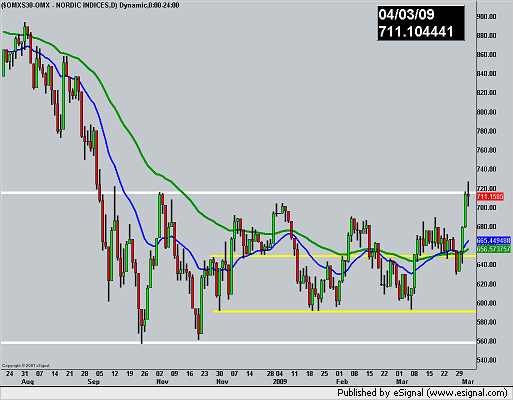Click the Sep month label on the time axis
513x400 pixels.
[93, 381]
